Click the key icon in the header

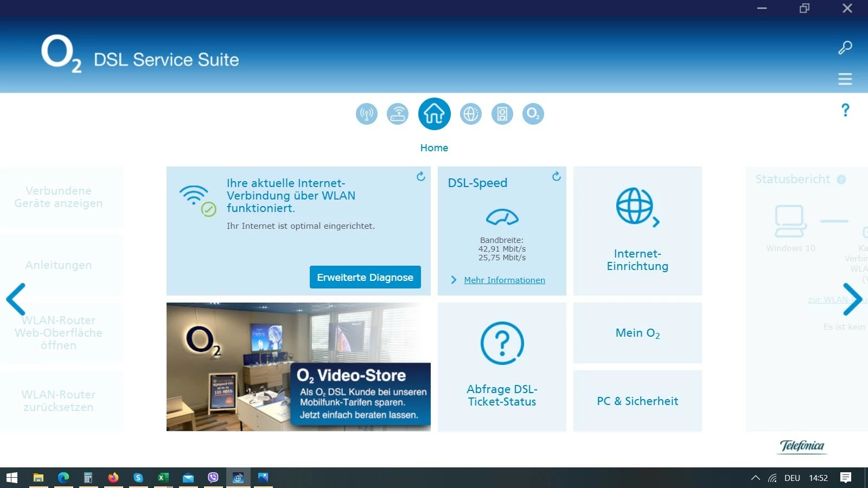[845, 48]
